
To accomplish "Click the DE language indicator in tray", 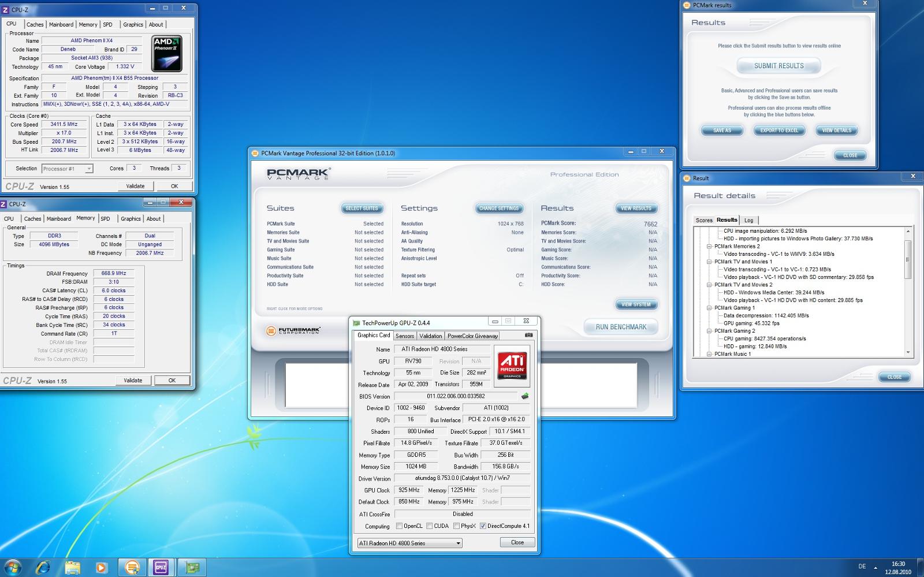I will 862,567.
